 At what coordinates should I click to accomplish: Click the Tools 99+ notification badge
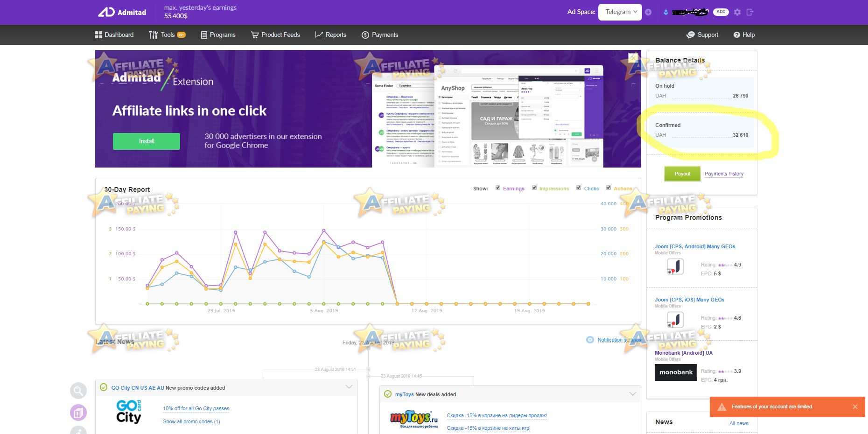coord(181,35)
